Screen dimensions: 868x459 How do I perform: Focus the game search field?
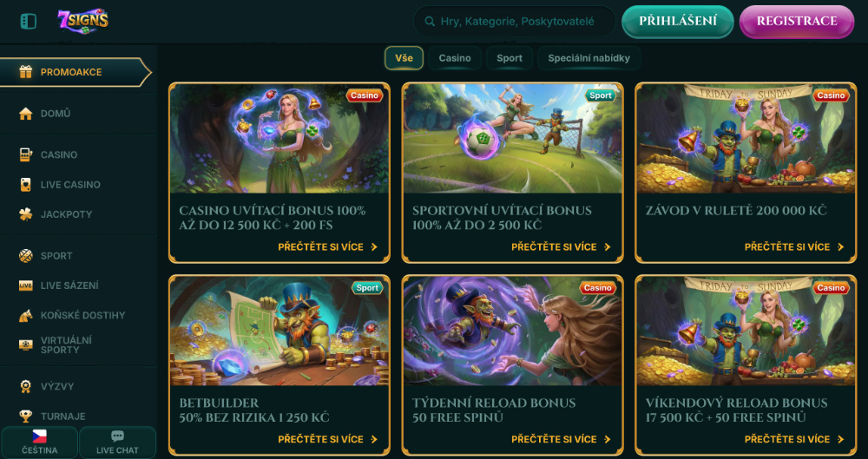(x=514, y=22)
